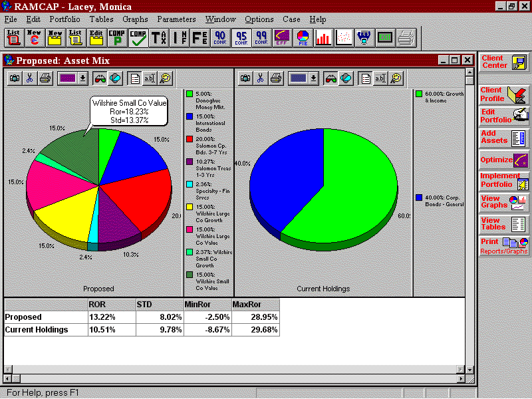Click the red bar chart toolbar icon
This screenshot has height=399, width=532.
(x=324, y=38)
